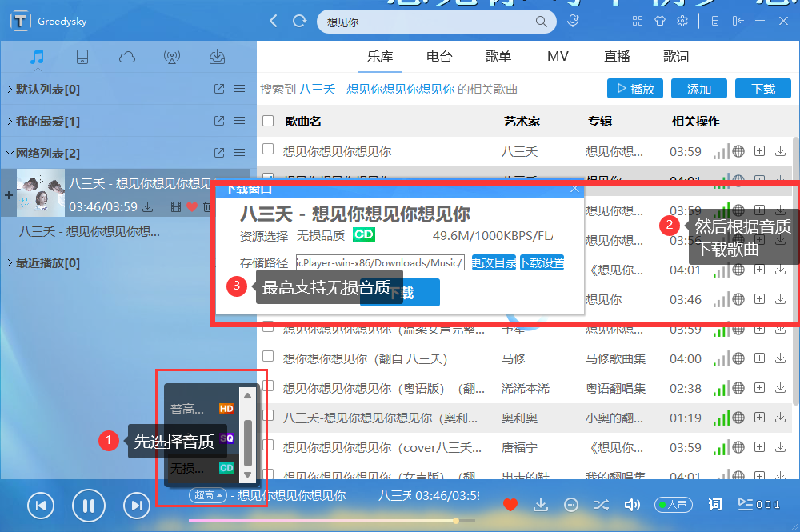Open the settings gear icon
800x532 pixels.
[x=682, y=21]
